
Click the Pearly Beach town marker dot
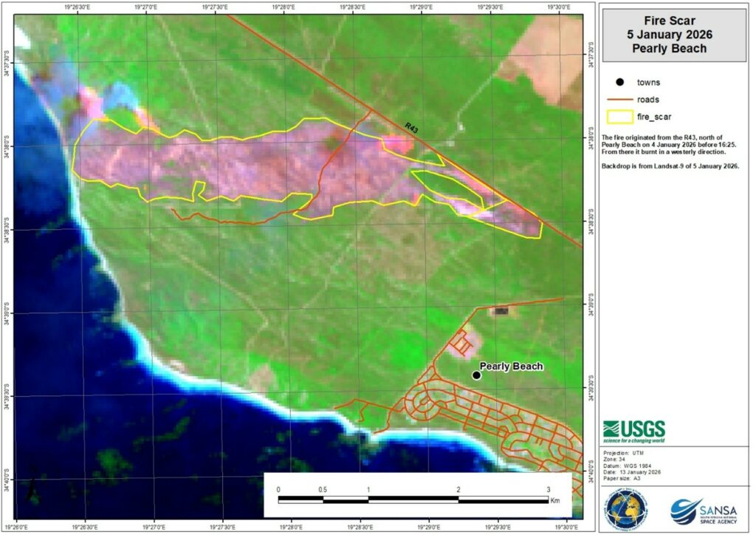tap(476, 375)
